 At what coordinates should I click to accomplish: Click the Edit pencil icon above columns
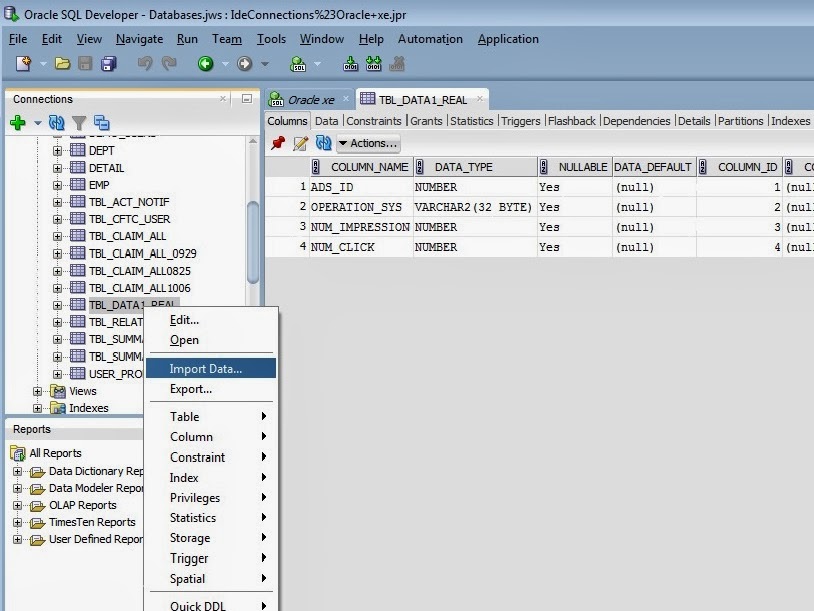click(x=301, y=143)
